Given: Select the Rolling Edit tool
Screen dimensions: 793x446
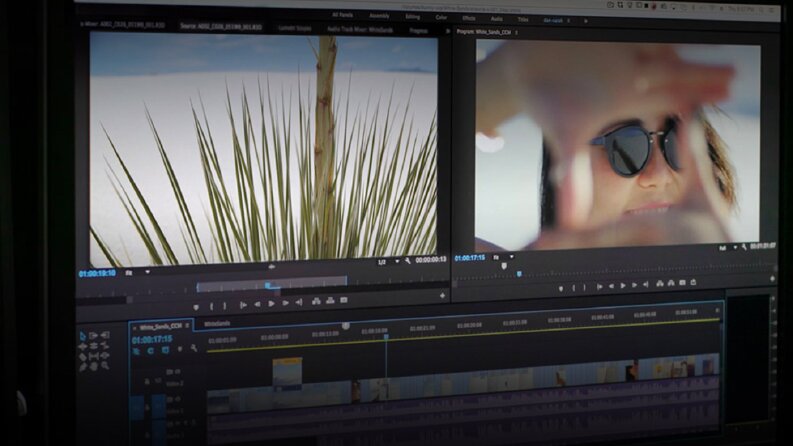Looking at the screenshot, I should [x=94, y=346].
